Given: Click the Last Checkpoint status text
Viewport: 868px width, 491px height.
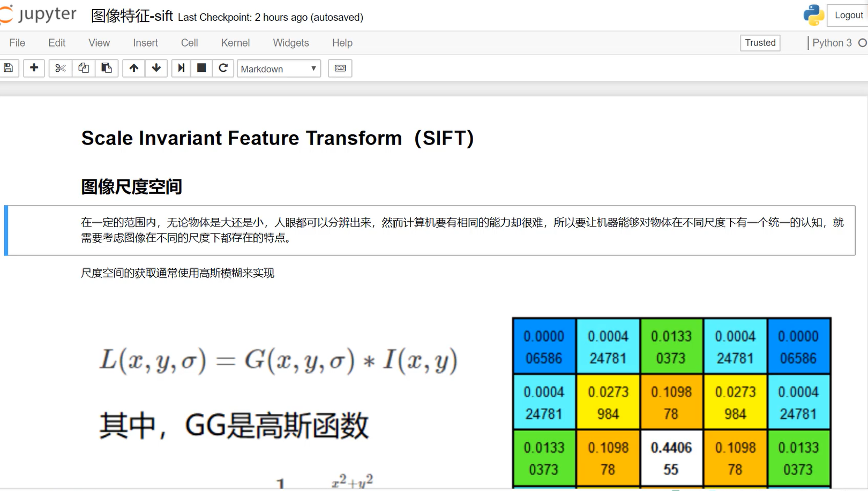Looking at the screenshot, I should tap(271, 17).
